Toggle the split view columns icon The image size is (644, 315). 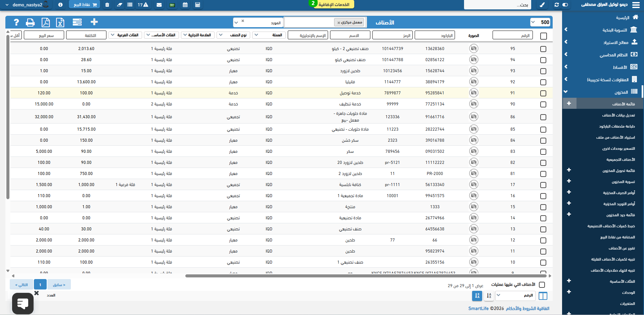[543, 296]
